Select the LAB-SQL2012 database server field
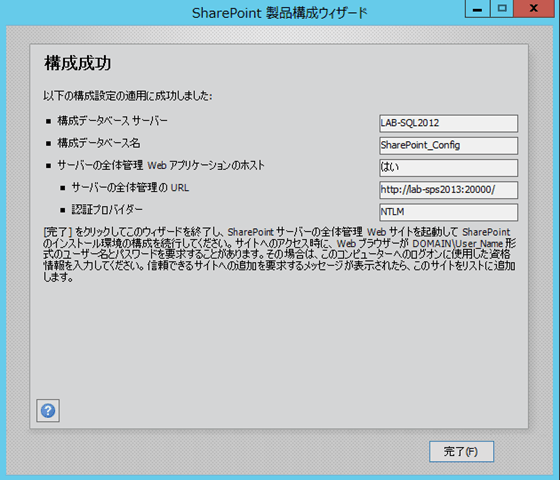The height and width of the screenshot is (480, 560). pyautogui.click(x=449, y=123)
